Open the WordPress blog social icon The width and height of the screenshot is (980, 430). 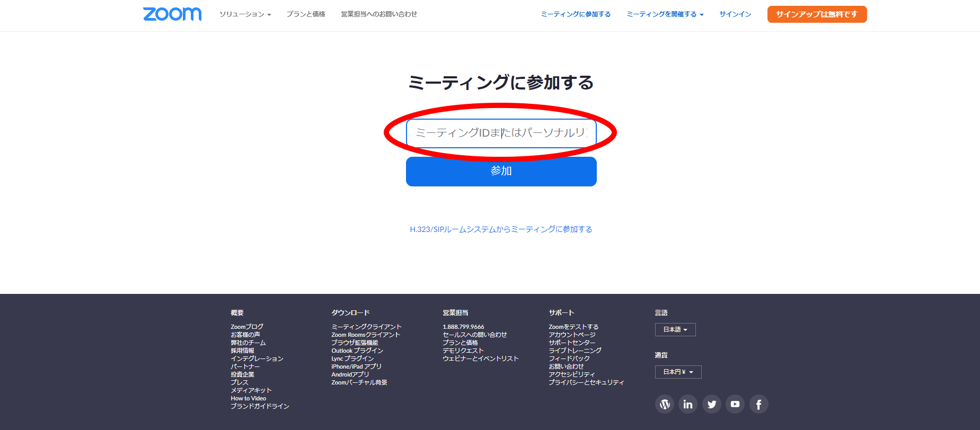tap(665, 405)
